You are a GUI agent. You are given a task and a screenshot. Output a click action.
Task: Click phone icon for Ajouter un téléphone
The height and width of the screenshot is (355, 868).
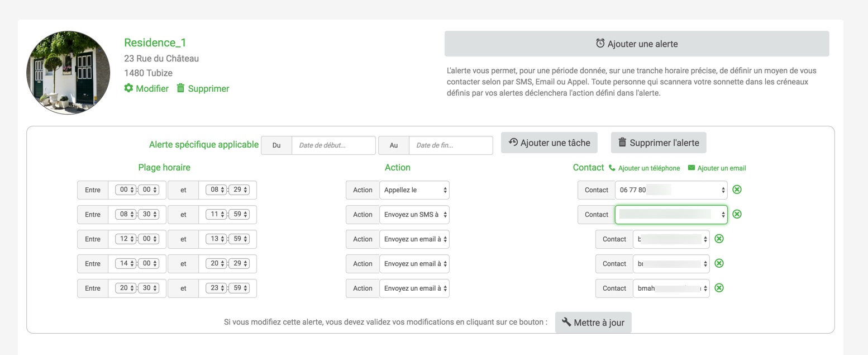click(612, 168)
